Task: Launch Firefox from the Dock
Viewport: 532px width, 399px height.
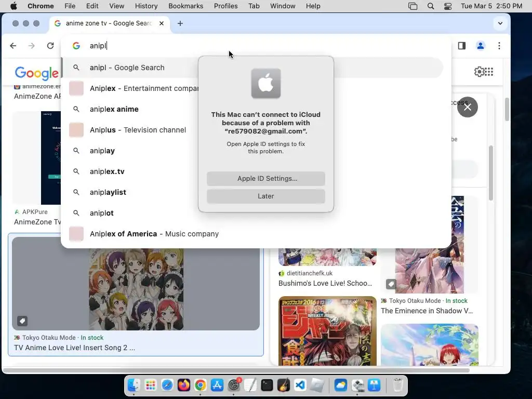Action: (183, 385)
